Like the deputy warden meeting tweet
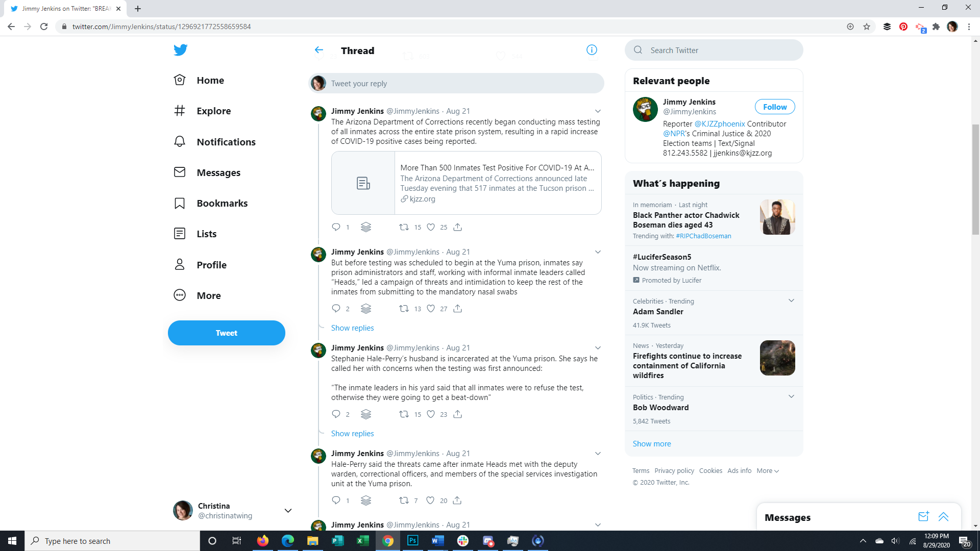The height and width of the screenshot is (551, 980). tap(430, 500)
